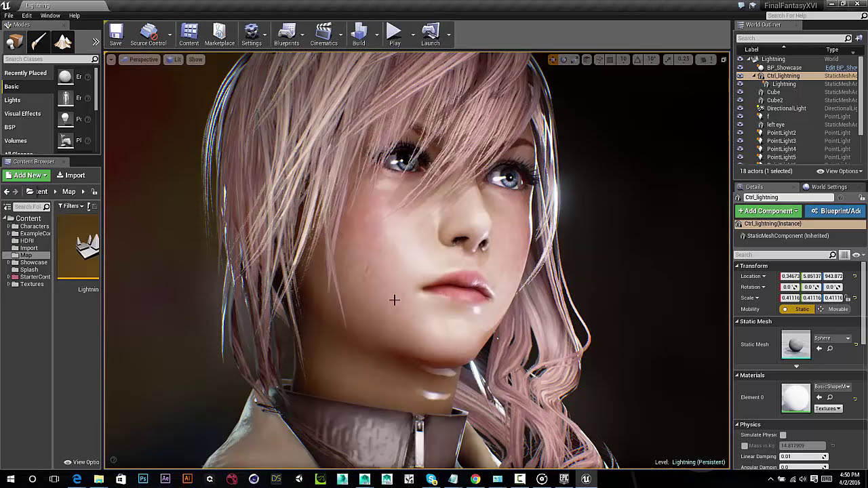Open the Help menu

[75, 16]
